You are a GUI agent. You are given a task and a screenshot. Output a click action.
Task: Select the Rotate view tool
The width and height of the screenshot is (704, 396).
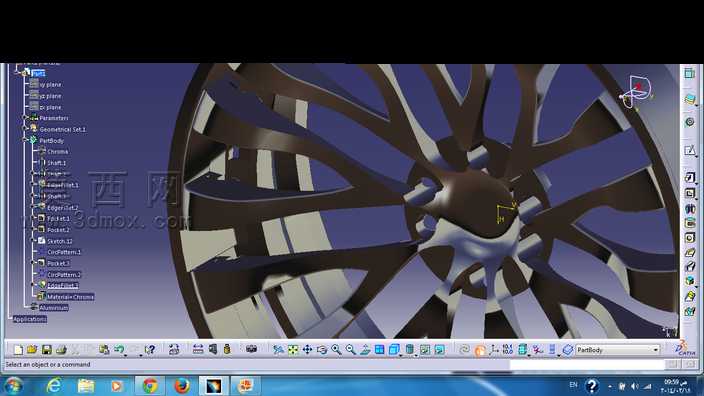(x=321, y=350)
